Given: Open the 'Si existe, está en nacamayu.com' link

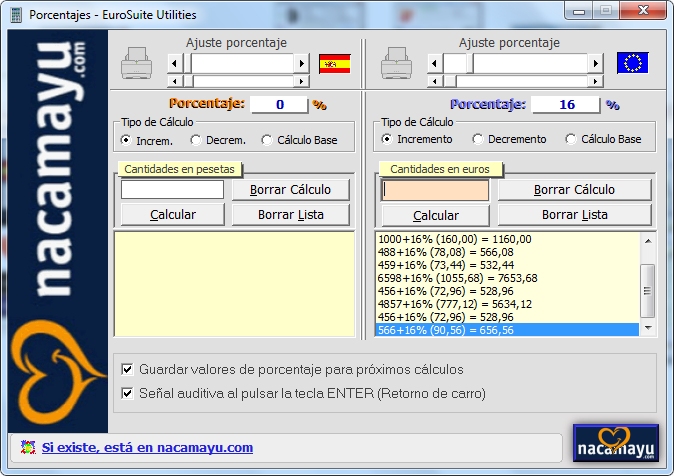Looking at the screenshot, I should click(x=147, y=448).
